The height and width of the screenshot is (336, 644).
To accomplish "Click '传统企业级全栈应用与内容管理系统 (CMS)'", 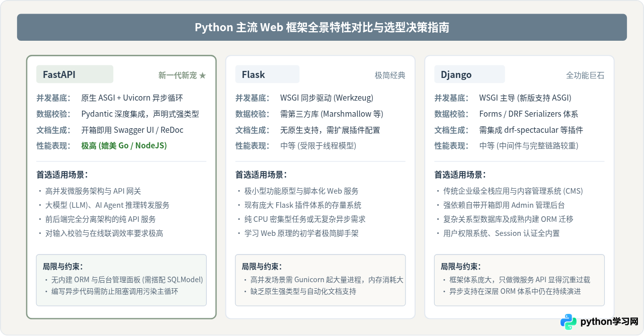I will coord(513,191).
